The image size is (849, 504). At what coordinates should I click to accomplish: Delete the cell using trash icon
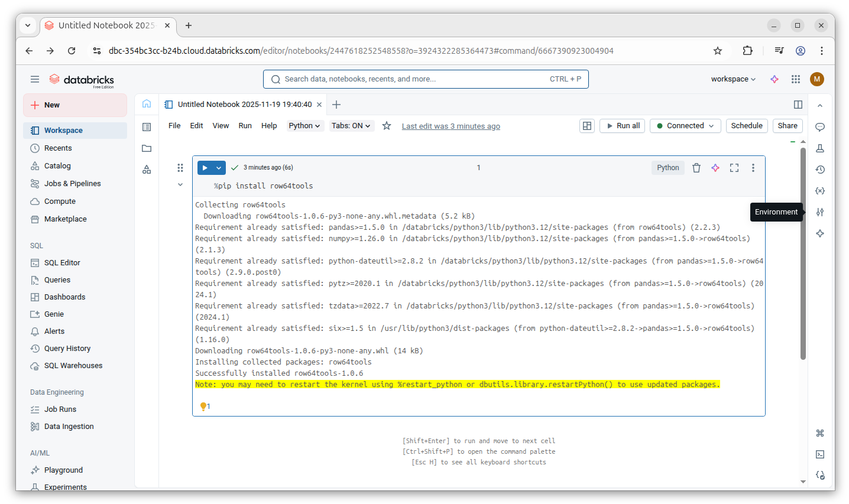(696, 168)
